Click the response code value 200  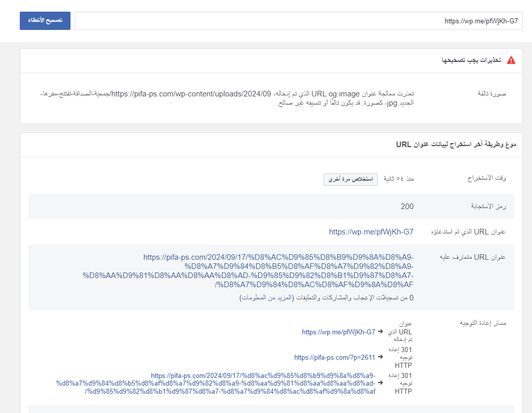(407, 206)
